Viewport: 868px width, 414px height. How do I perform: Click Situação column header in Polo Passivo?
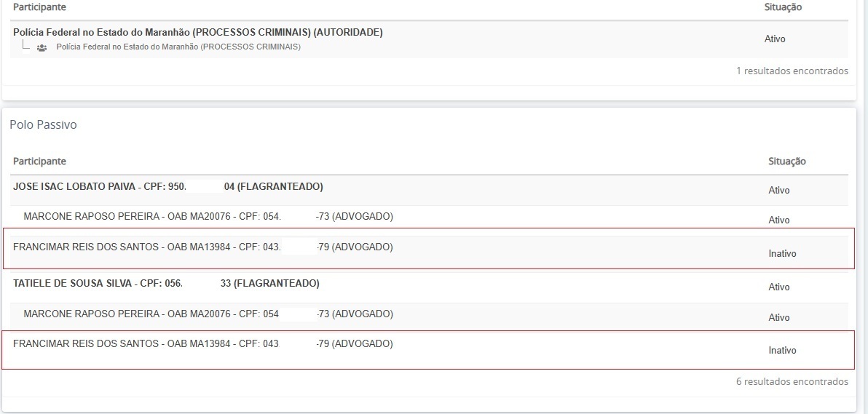787,162
